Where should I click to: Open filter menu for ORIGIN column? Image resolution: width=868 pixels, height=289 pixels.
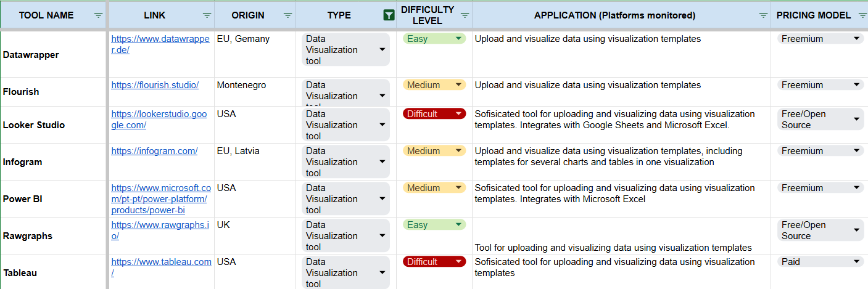[x=287, y=15]
